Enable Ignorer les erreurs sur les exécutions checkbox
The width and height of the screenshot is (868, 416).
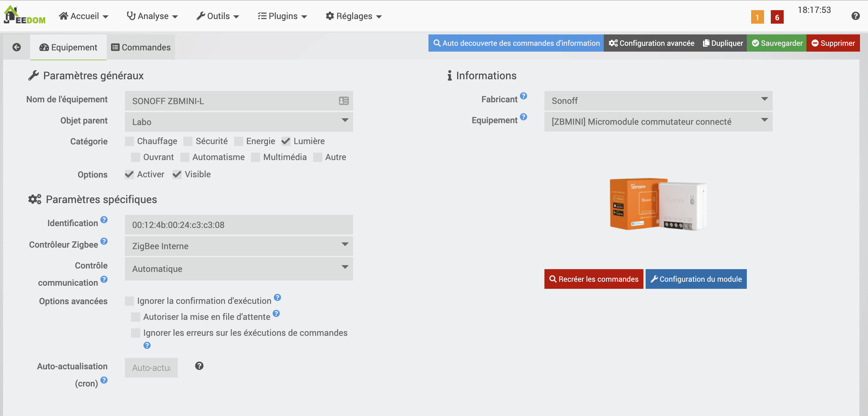(x=135, y=333)
